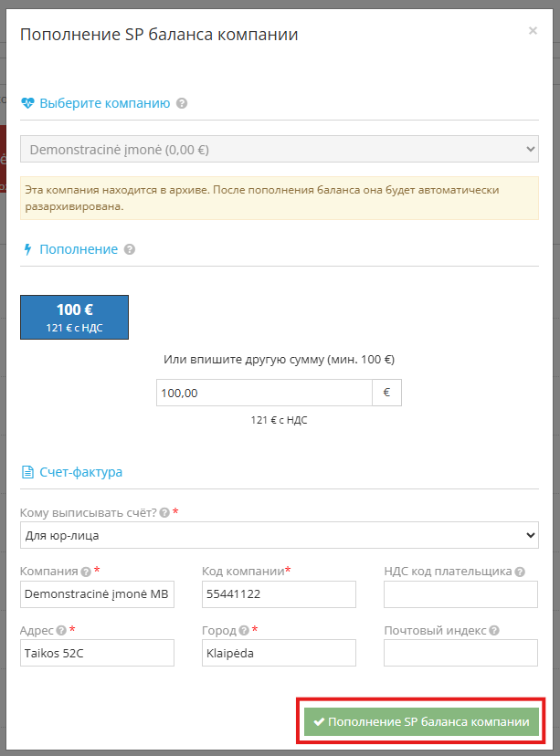The height and width of the screenshot is (756, 560).
Task: Click the empty Почтовый индекс field
Action: click(460, 653)
